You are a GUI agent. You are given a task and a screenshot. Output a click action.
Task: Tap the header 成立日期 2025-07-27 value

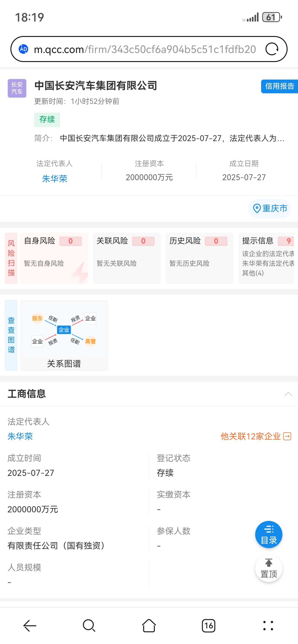244,177
